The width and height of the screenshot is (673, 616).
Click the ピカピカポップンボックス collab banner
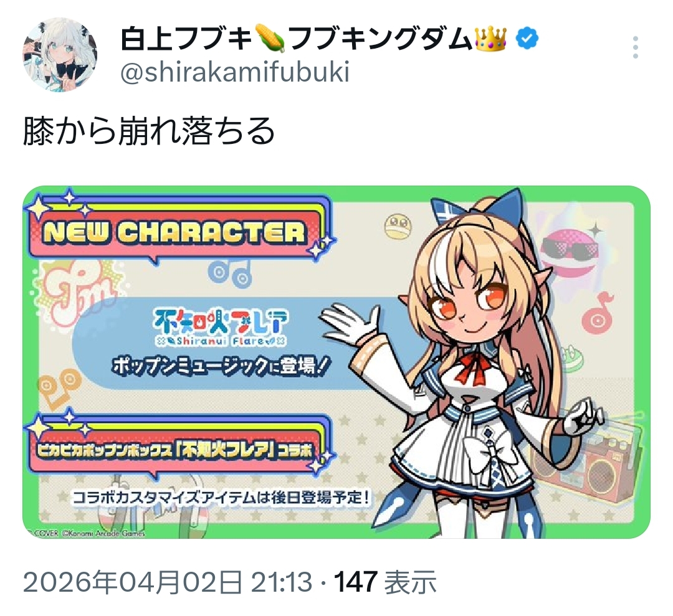tap(176, 450)
